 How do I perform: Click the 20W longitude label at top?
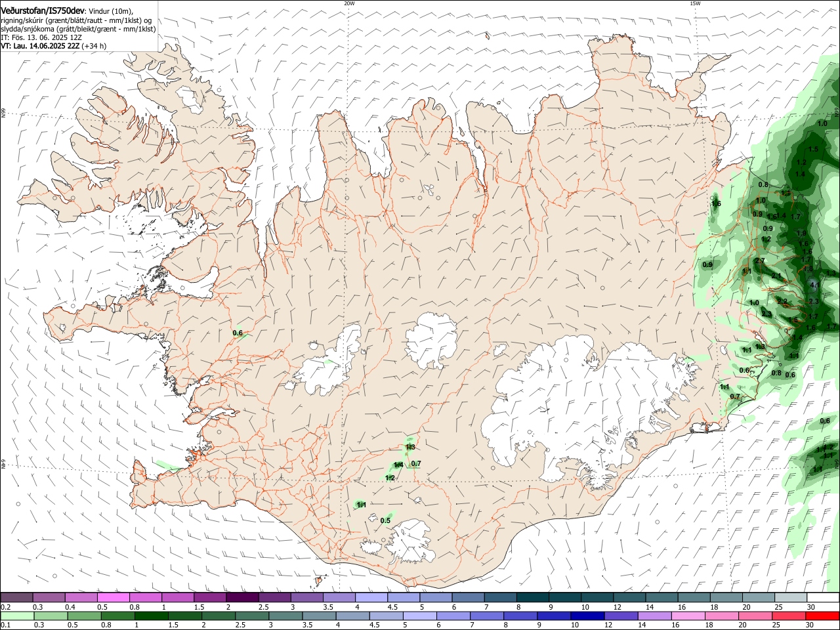[349, 3]
